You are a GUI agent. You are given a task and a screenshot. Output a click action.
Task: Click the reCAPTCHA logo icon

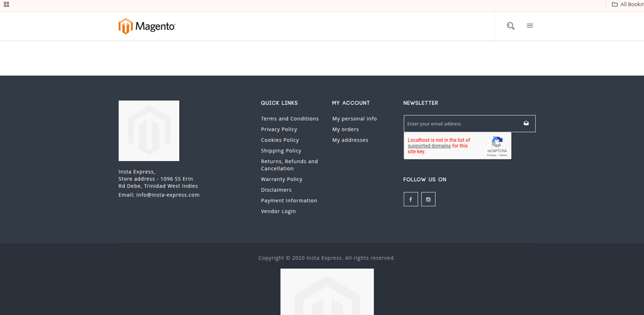pos(497,142)
